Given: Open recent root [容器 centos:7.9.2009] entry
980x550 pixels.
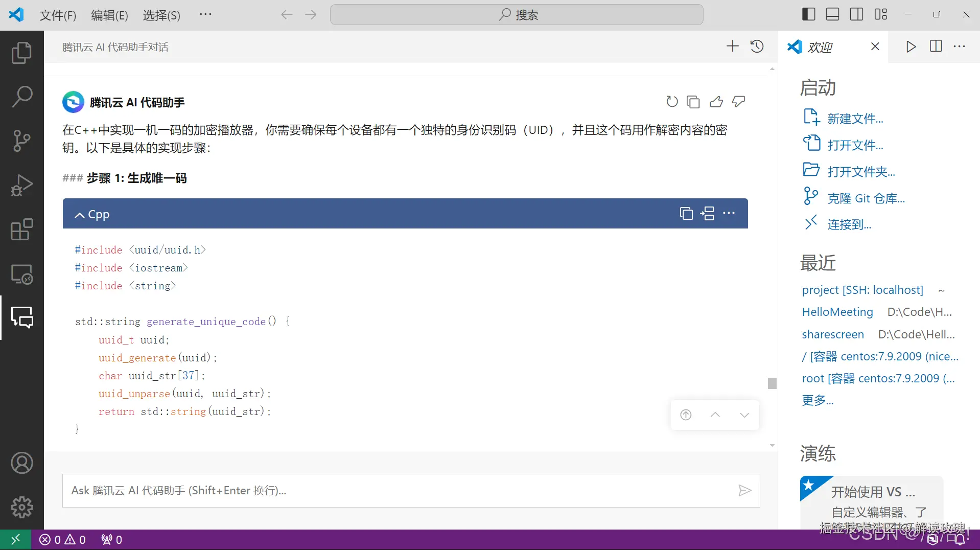Looking at the screenshot, I should (x=878, y=378).
